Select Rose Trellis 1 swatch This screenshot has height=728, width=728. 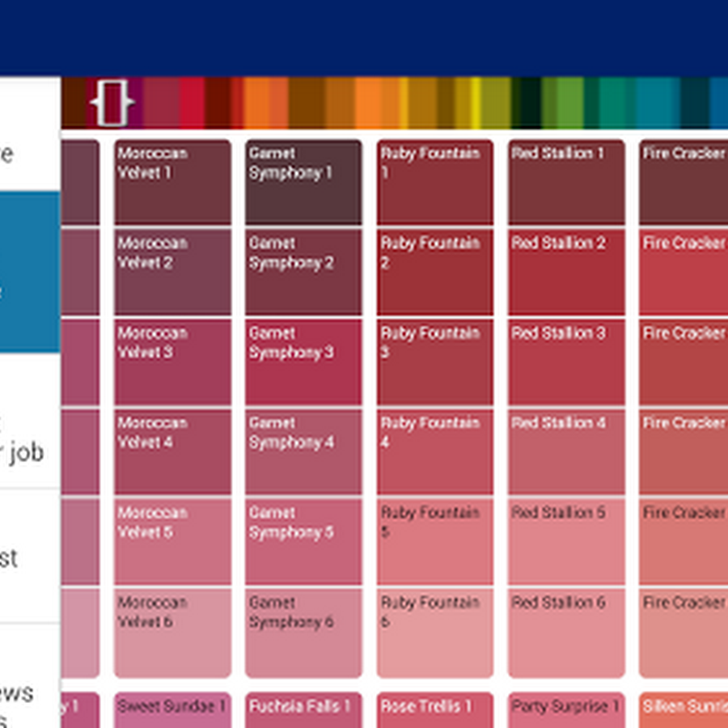(435, 710)
